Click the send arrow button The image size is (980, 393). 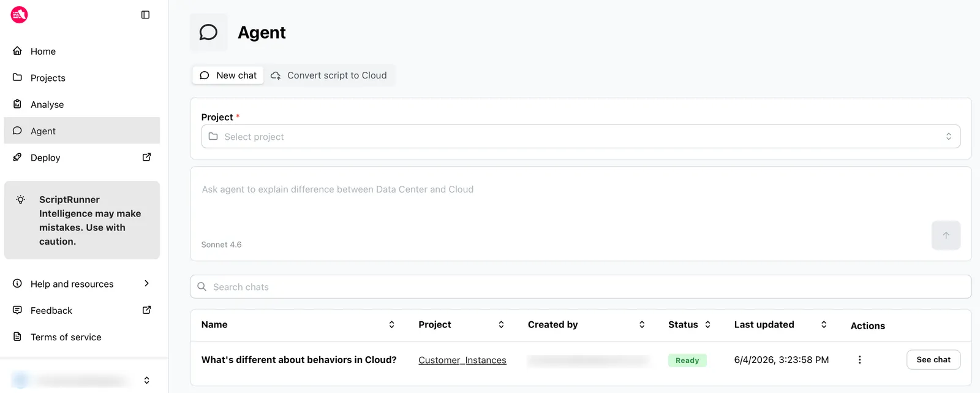(946, 235)
